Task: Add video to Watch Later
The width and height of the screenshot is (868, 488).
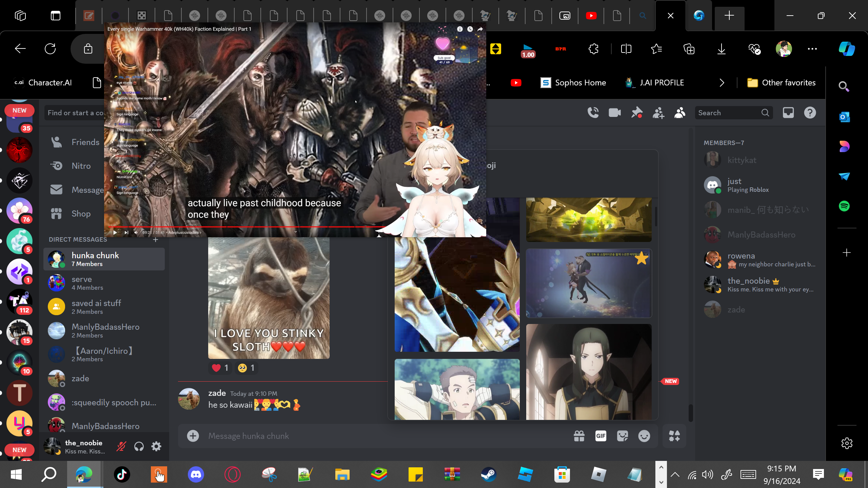Action: (x=470, y=29)
